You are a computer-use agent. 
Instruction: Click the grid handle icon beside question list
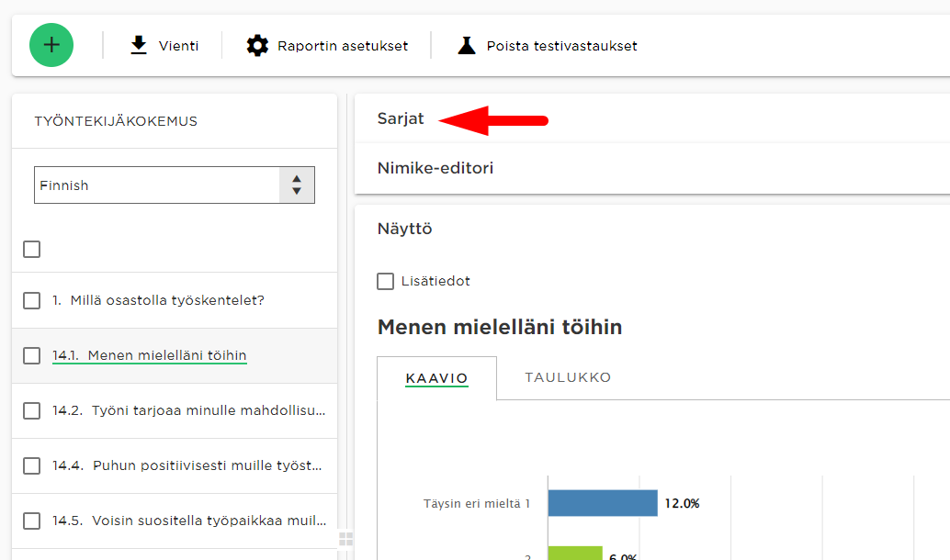click(x=346, y=539)
